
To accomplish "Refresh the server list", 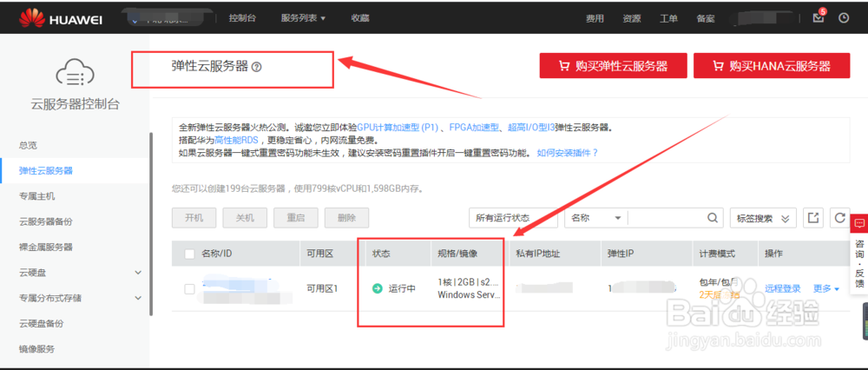I will [840, 218].
